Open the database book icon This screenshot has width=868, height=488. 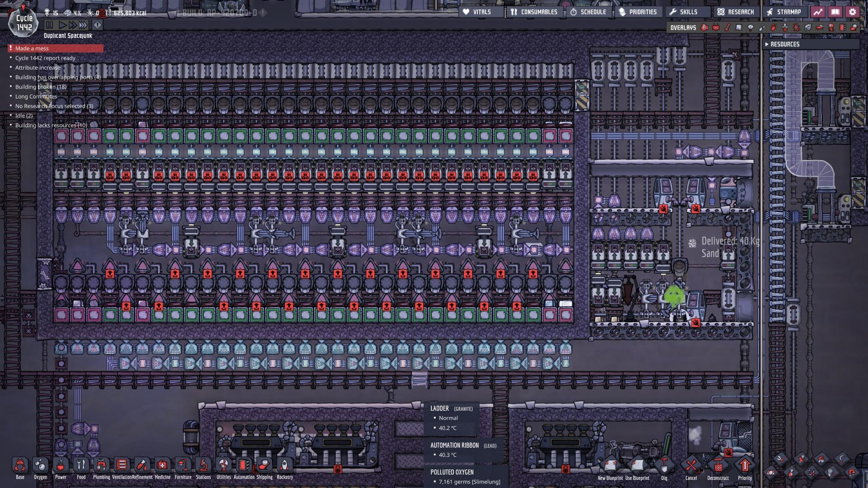(x=835, y=12)
